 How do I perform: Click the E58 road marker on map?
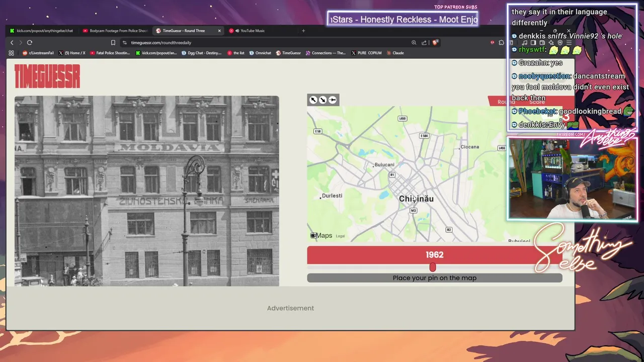pyautogui.click(x=317, y=131)
